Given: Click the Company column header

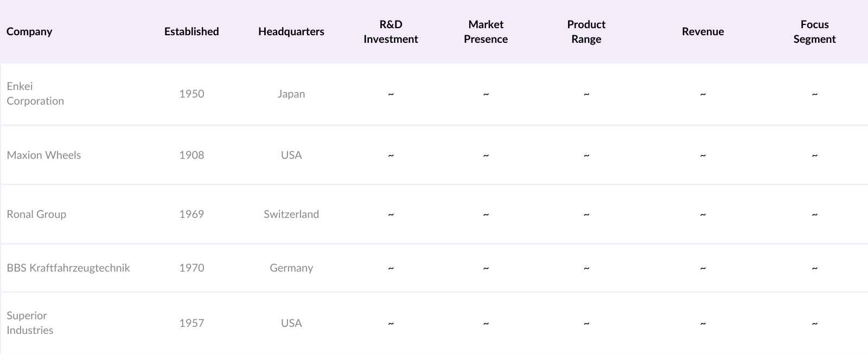Looking at the screenshot, I should 29,31.
